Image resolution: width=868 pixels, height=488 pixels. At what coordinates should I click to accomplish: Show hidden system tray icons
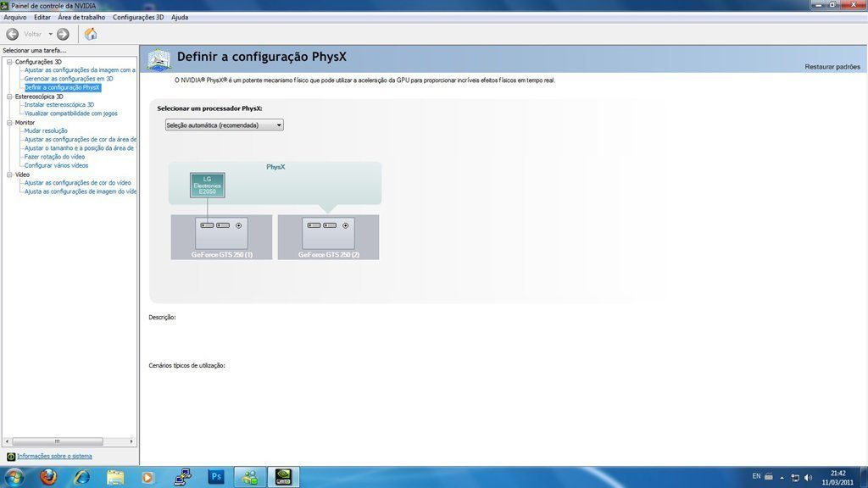782,478
